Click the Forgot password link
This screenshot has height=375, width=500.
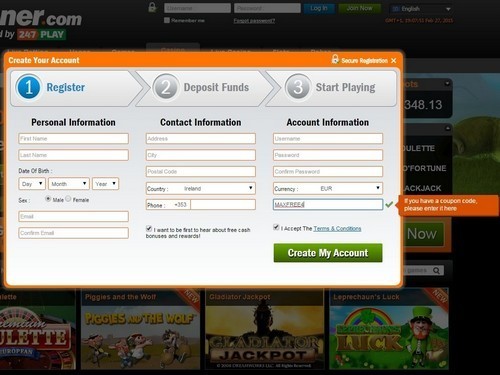coord(254,21)
